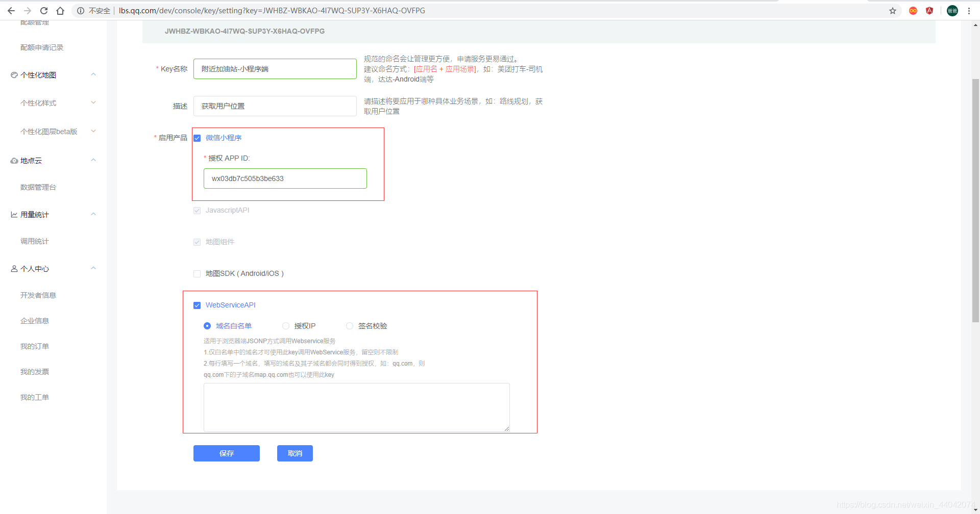Bookmark this page with the star icon
The height and width of the screenshot is (514, 980).
pyautogui.click(x=893, y=11)
